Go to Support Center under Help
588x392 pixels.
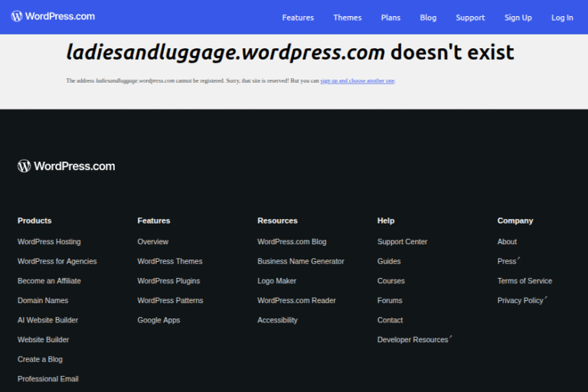[402, 242]
